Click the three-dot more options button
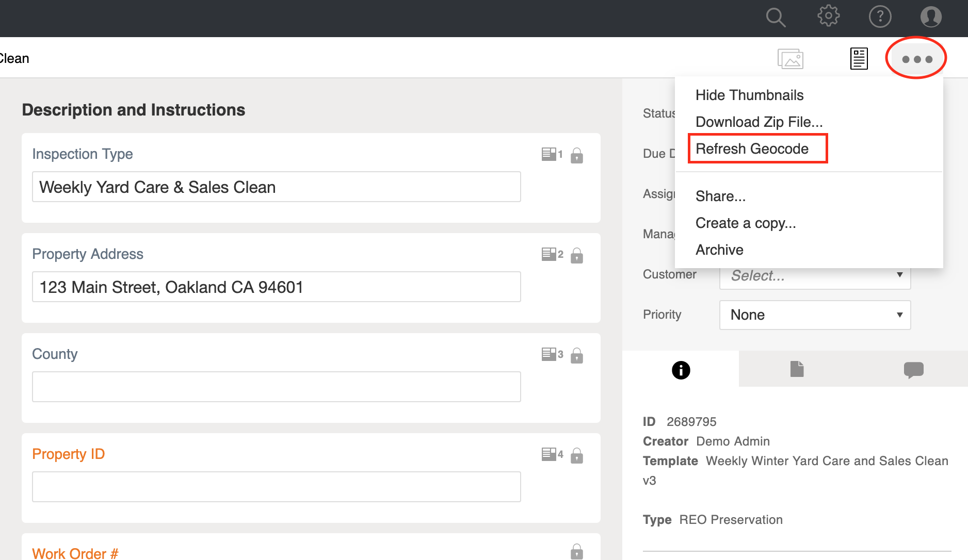This screenshot has width=968, height=560. [x=916, y=59]
